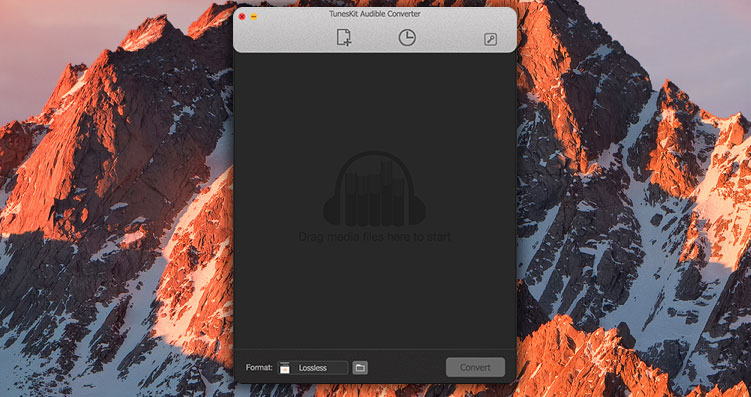Image resolution: width=751 pixels, height=397 pixels.
Task: Open the conversion History clock icon
Action: pyautogui.click(x=407, y=37)
